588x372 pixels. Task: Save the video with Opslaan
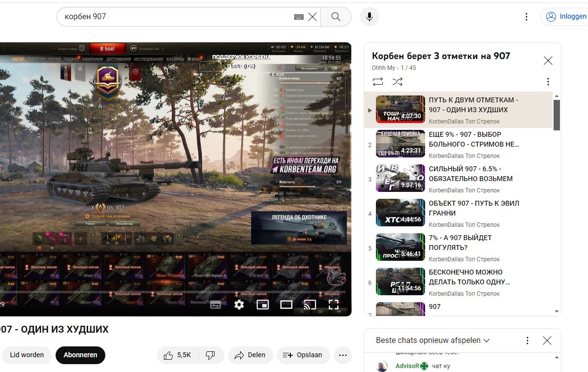pos(304,355)
